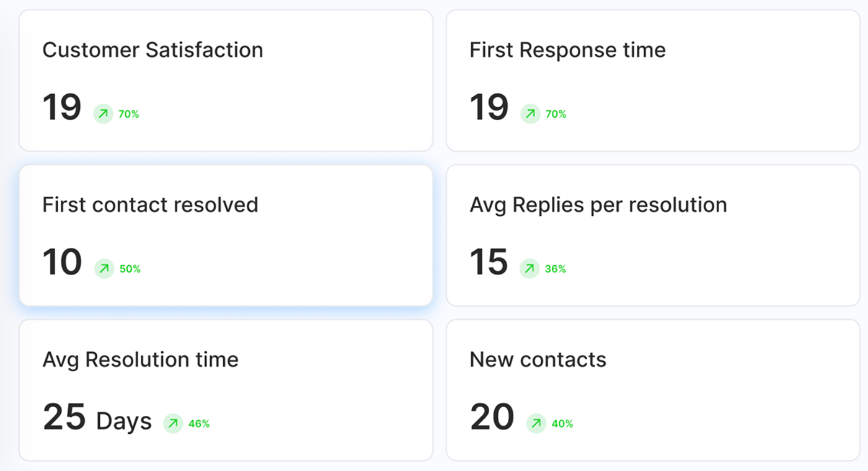Click the trend indicator icon on Avg Resolution time
868x471 pixels.
pyautogui.click(x=172, y=423)
